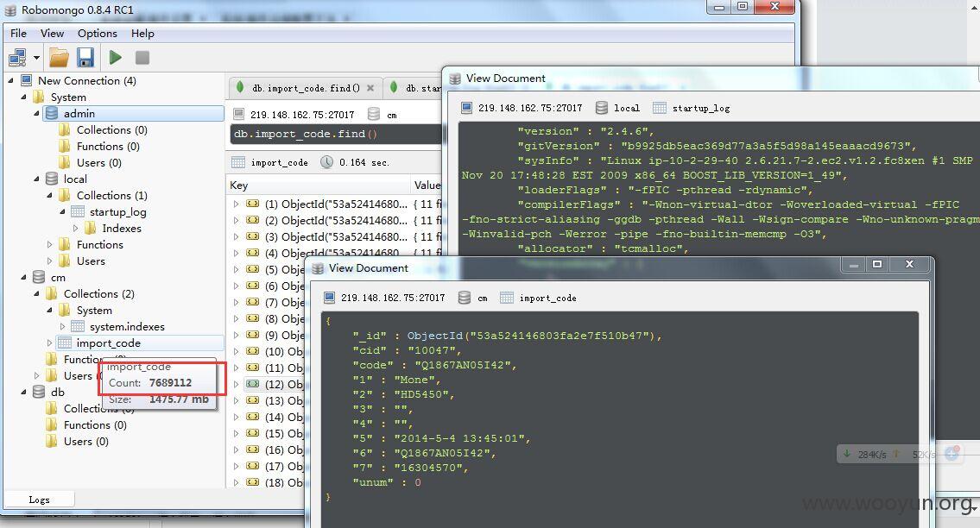Click in the db.import_code.find() query field
980x528 pixels.
pyautogui.click(x=336, y=134)
